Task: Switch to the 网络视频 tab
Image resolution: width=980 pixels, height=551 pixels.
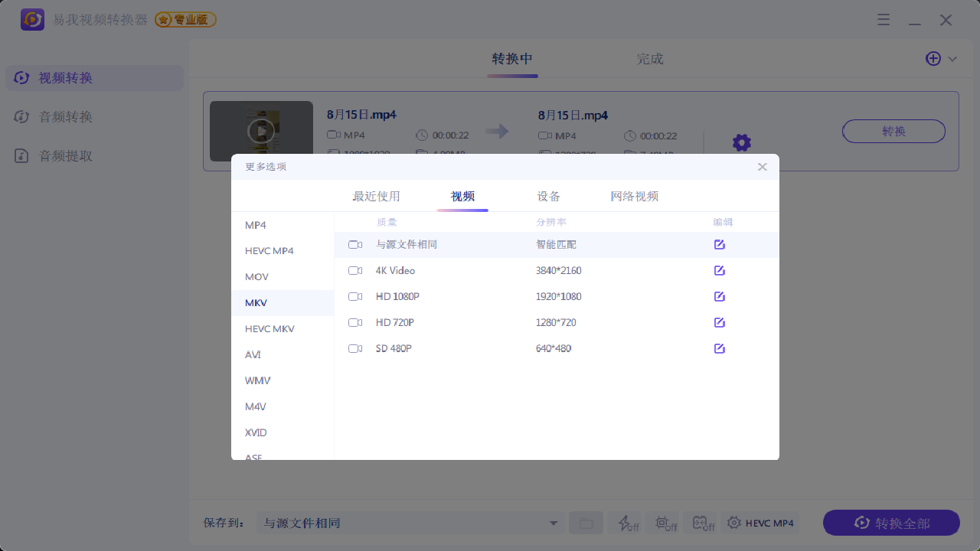Action: pos(634,197)
